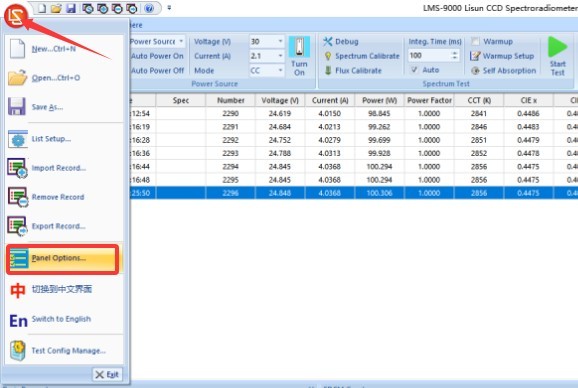Screen dimensions: 578x388
Task: Click the Import Record icon in quick access toolbar
Action: [x=102, y=8]
